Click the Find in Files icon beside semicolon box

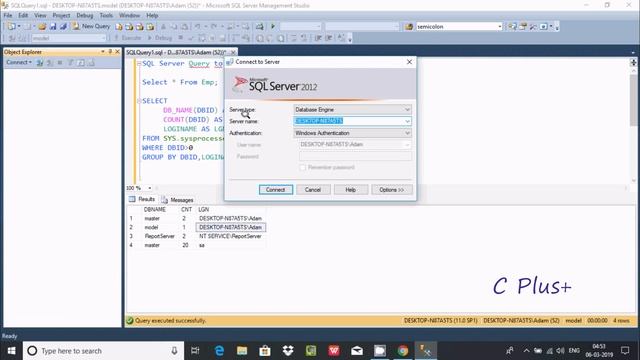pyautogui.click(x=409, y=27)
